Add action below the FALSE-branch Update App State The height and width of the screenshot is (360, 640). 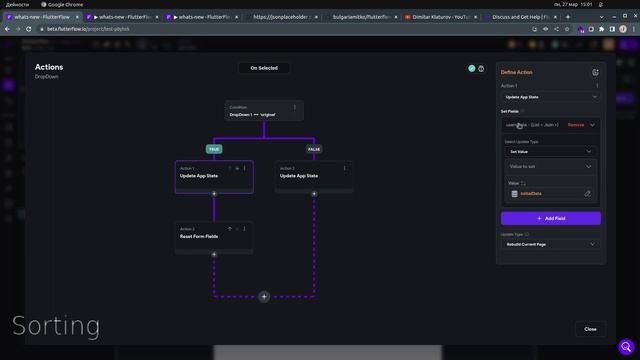click(x=314, y=194)
